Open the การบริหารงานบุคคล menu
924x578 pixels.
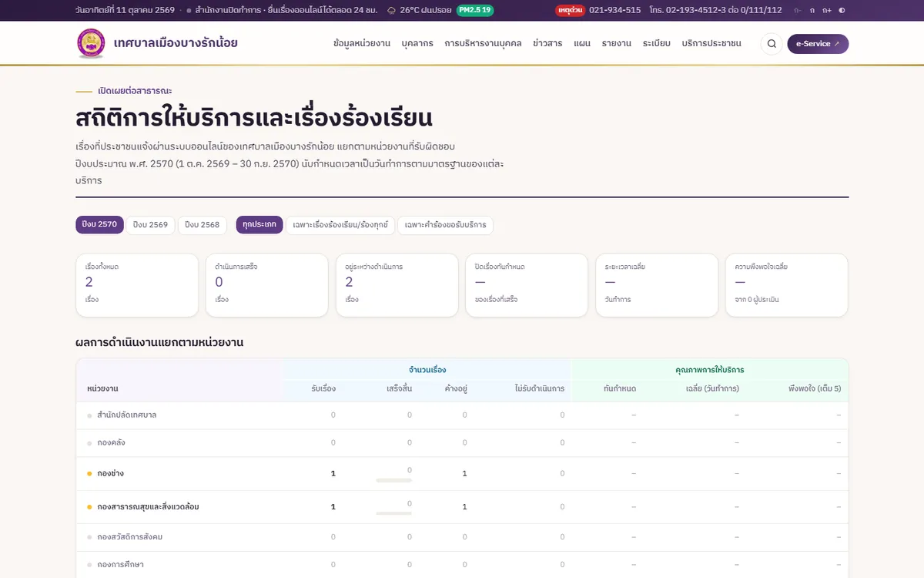point(483,43)
